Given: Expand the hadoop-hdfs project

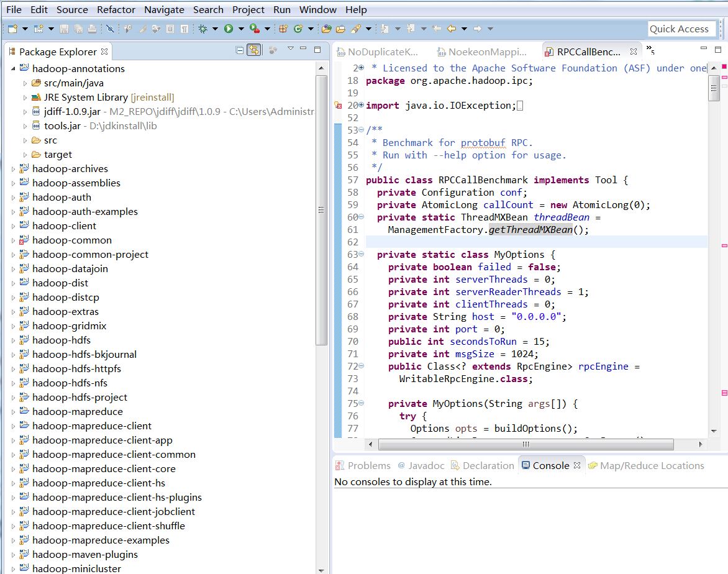Looking at the screenshot, I should (12, 341).
